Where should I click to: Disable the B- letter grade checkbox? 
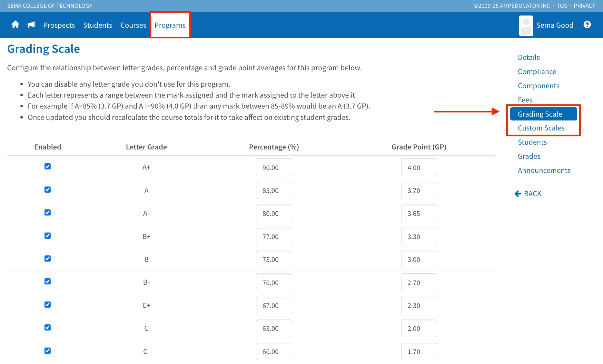pos(47,282)
